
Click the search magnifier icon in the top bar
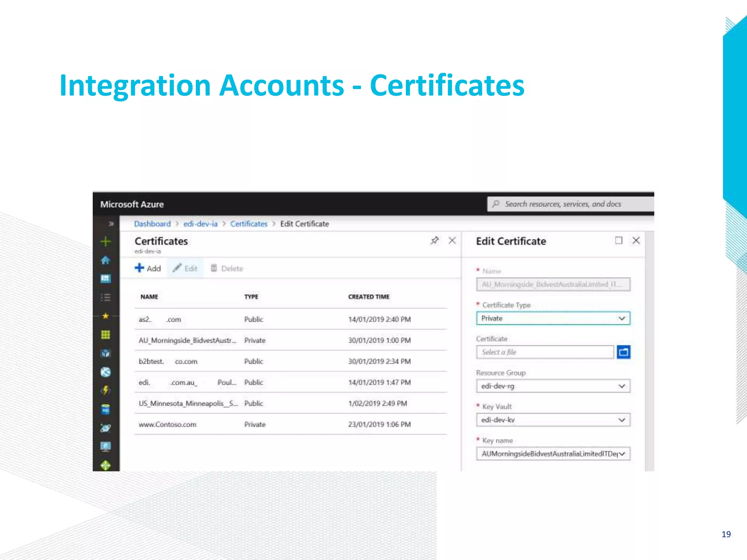click(495, 204)
